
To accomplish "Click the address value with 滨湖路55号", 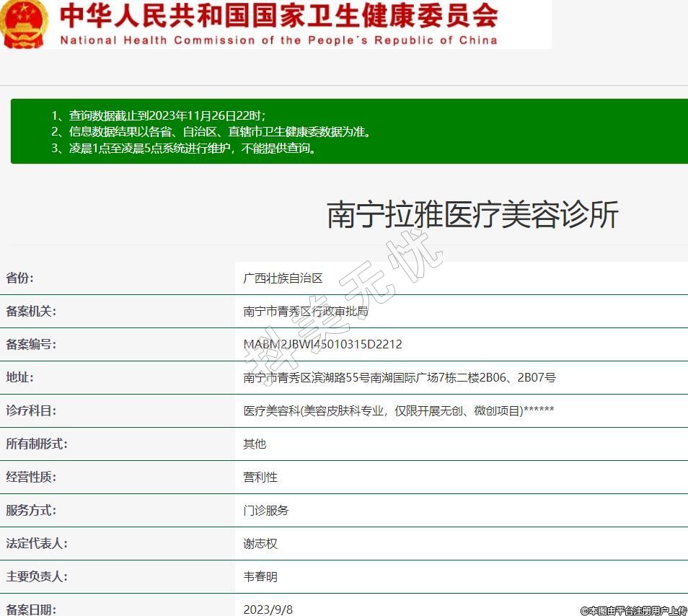I will [x=400, y=378].
